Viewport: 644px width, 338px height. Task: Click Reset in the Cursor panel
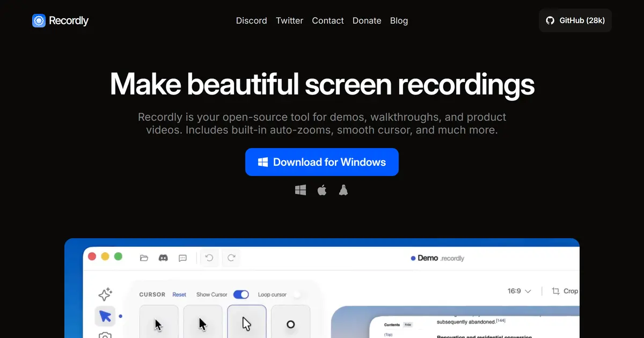tap(179, 295)
